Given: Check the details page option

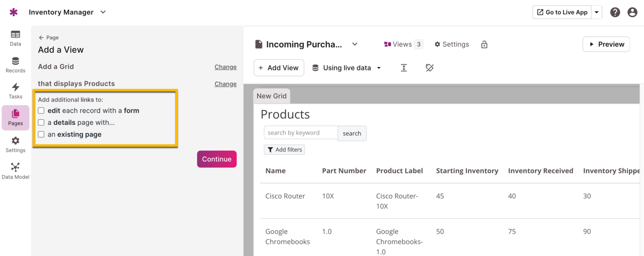Looking at the screenshot, I should pyautogui.click(x=41, y=123).
